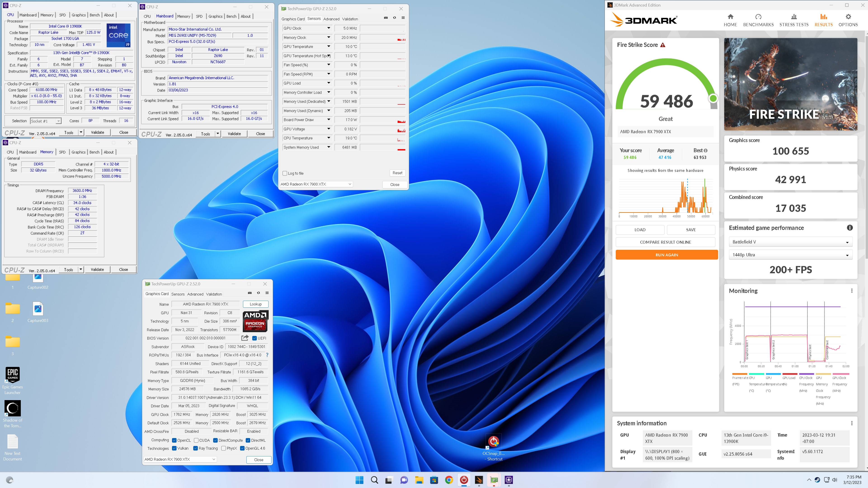Image resolution: width=868 pixels, height=488 pixels.
Task: Open the 1440p Ultra resolution dropdown
Action: 790,255
